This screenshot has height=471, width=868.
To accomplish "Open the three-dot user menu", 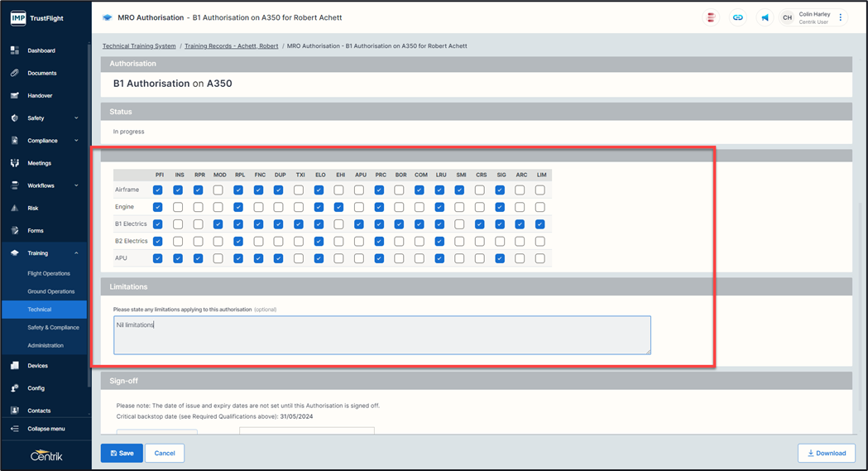I will (841, 17).
